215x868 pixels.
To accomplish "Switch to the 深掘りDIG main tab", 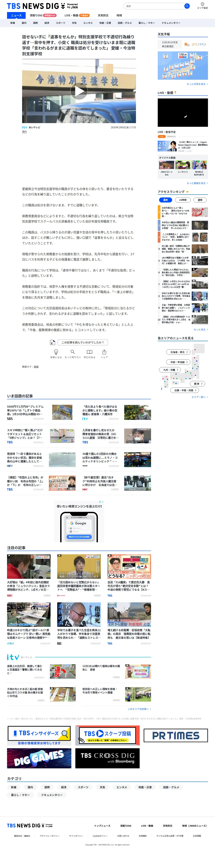I will (43, 15).
